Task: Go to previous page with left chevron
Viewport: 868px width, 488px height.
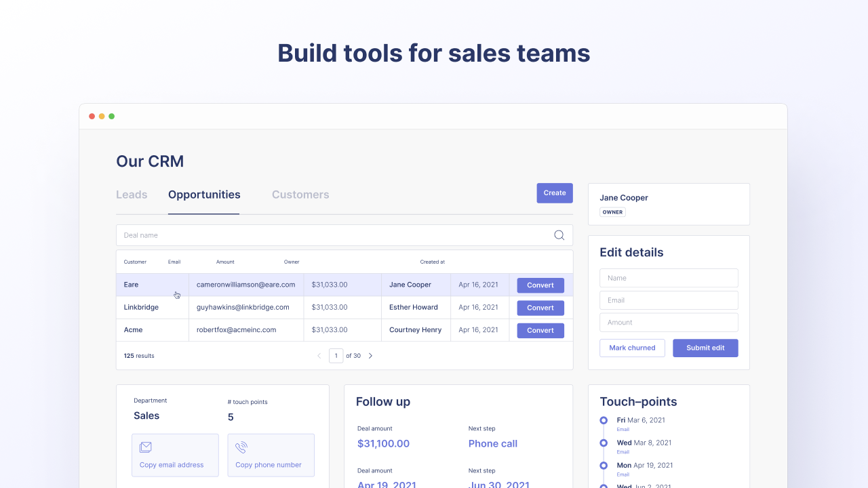Action: coord(319,356)
